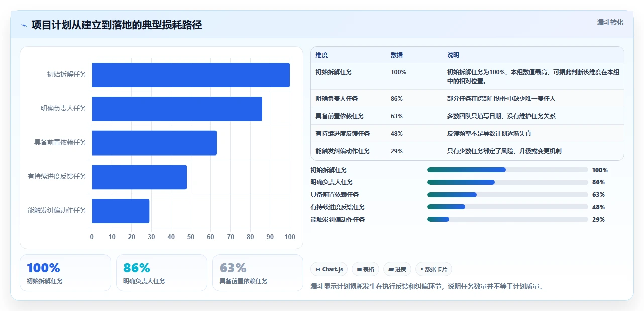Click the footer note starting with 漏斗显示计划损耗
Viewport: 644px width, 311px height.
[427, 287]
